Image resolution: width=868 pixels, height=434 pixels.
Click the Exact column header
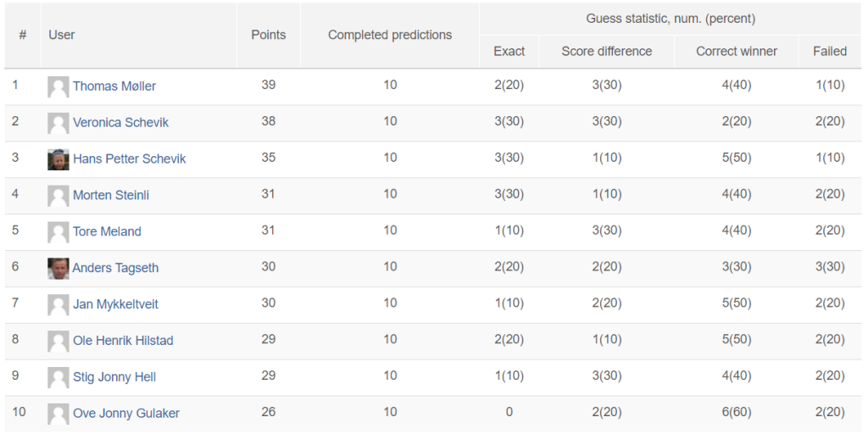pyautogui.click(x=509, y=52)
